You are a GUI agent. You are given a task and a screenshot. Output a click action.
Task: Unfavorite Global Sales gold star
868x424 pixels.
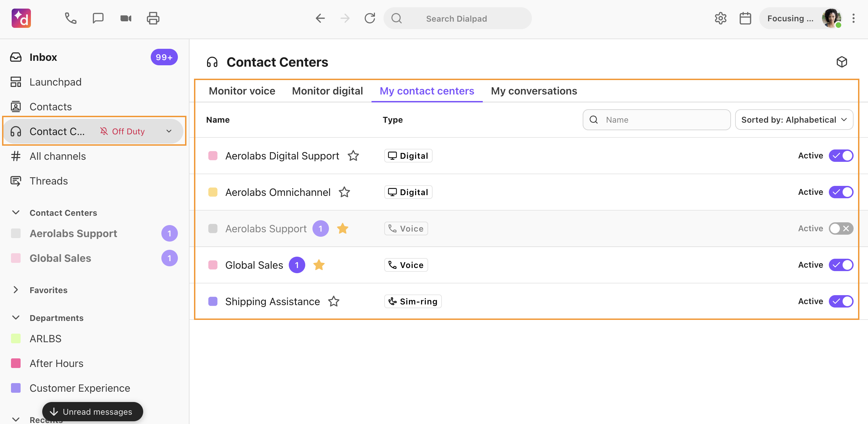click(319, 265)
